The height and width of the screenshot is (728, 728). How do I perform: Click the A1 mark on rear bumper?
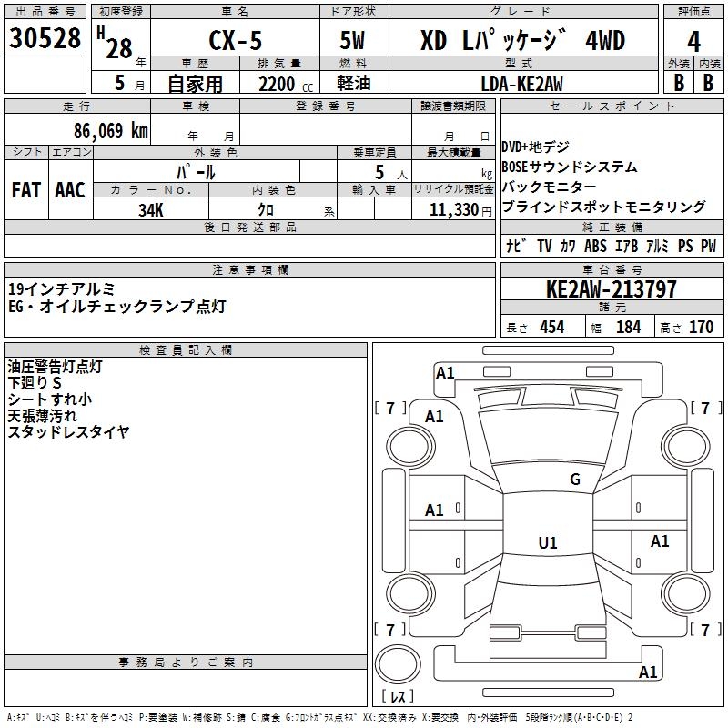coord(648,672)
